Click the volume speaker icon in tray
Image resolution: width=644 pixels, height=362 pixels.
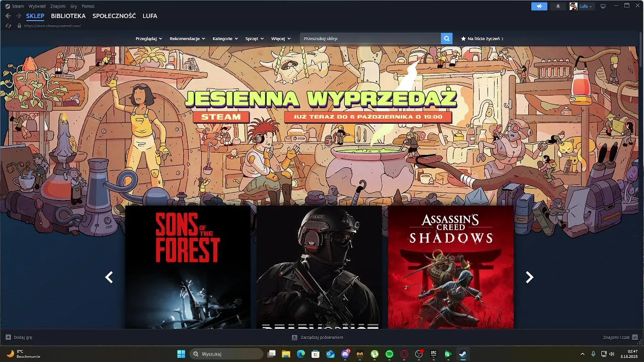pyautogui.click(x=611, y=354)
